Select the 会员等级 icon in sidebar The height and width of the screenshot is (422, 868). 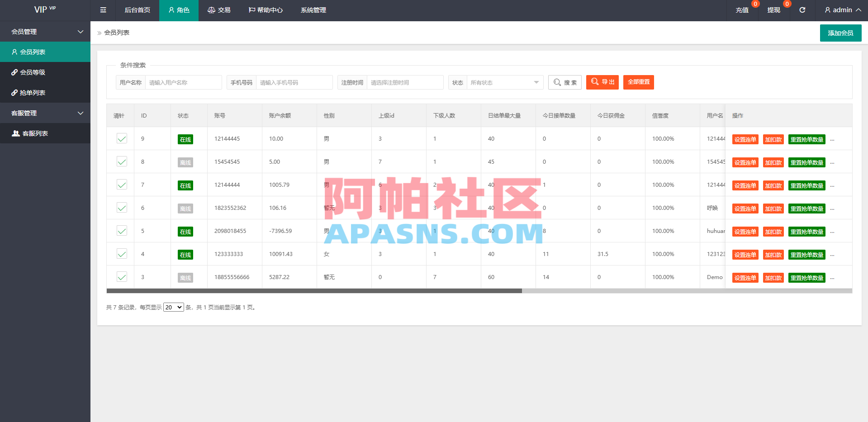(x=14, y=72)
